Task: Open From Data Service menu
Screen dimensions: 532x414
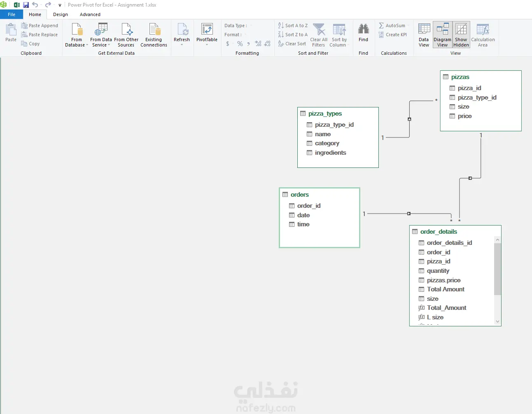Action: [101, 35]
